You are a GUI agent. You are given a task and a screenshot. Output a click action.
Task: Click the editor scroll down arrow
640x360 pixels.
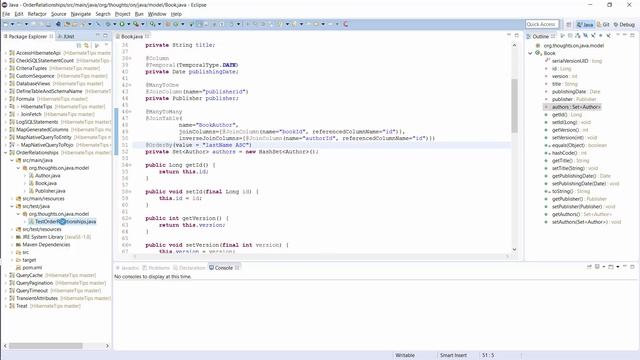click(514, 249)
